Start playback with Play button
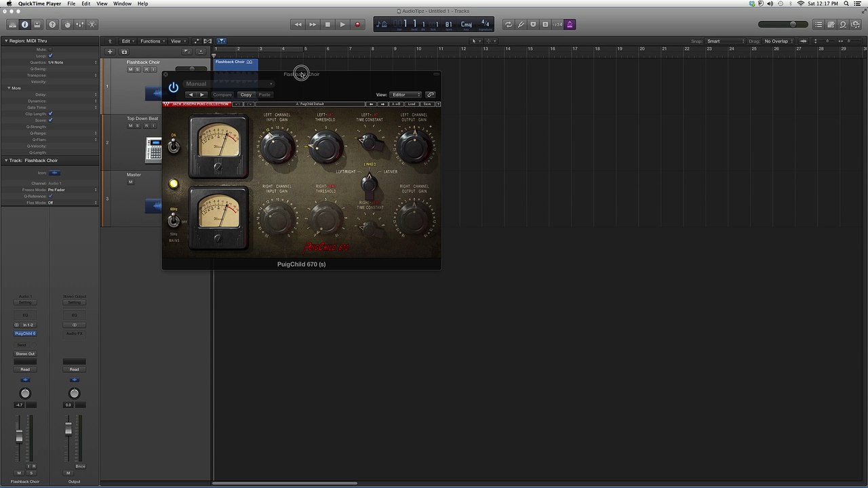 click(342, 24)
